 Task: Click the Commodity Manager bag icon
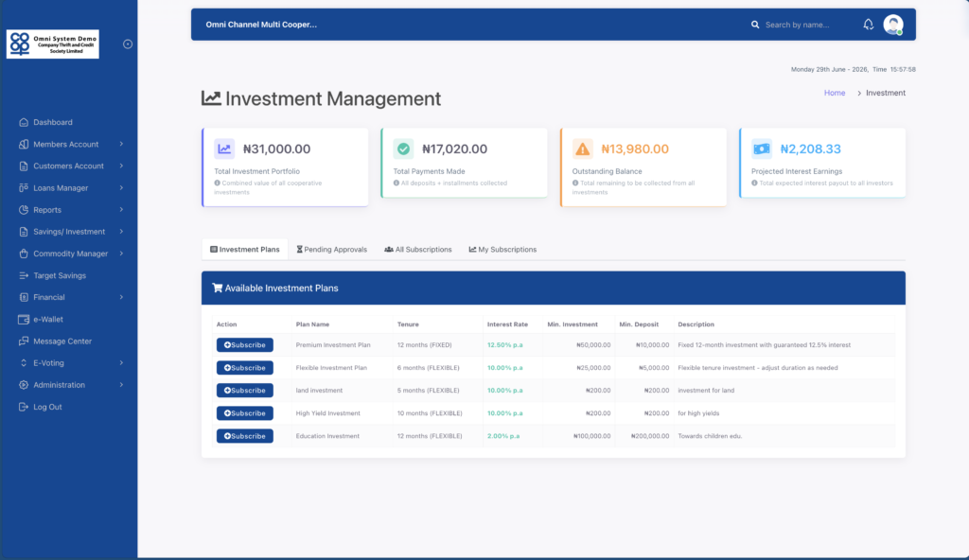tap(24, 254)
